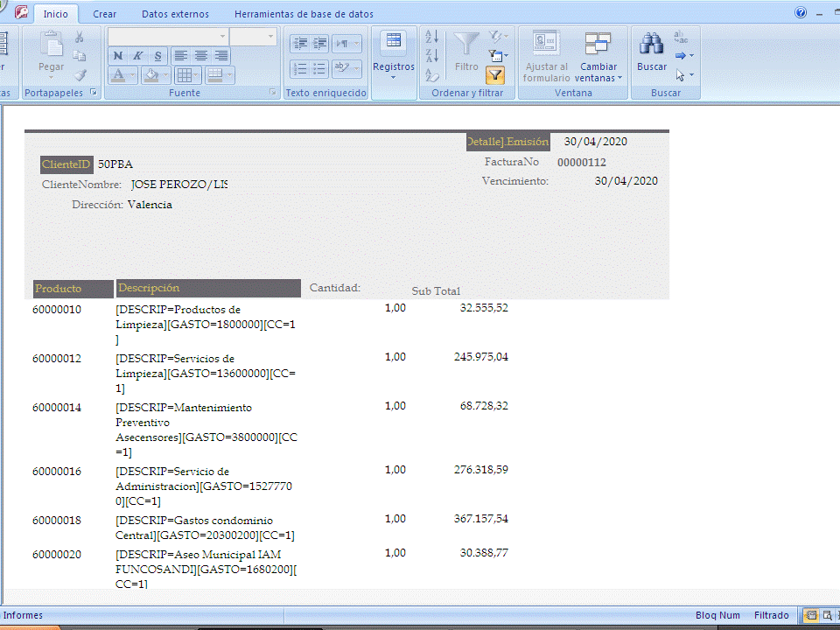Image resolution: width=840 pixels, height=630 pixels.
Task: Open Fuente dialog launcher
Action: pos(273,93)
